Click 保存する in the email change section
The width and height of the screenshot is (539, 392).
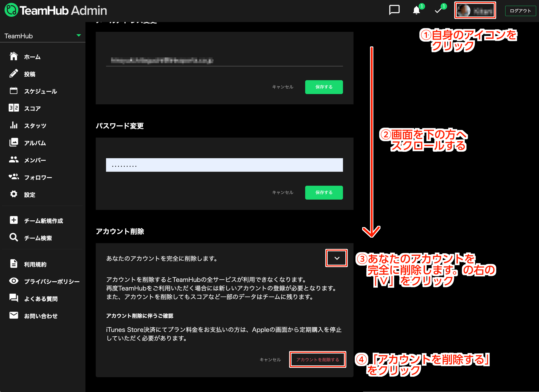pyautogui.click(x=324, y=87)
